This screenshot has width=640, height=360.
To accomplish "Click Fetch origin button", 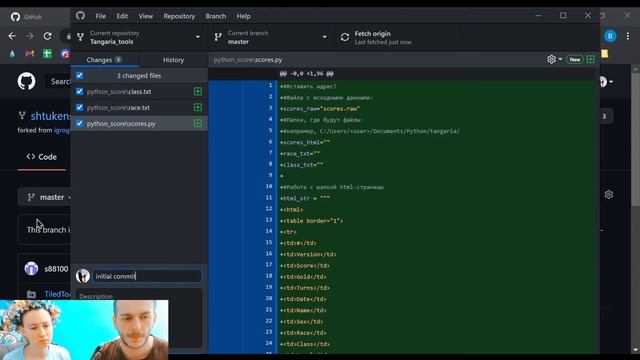I will tap(398, 38).
